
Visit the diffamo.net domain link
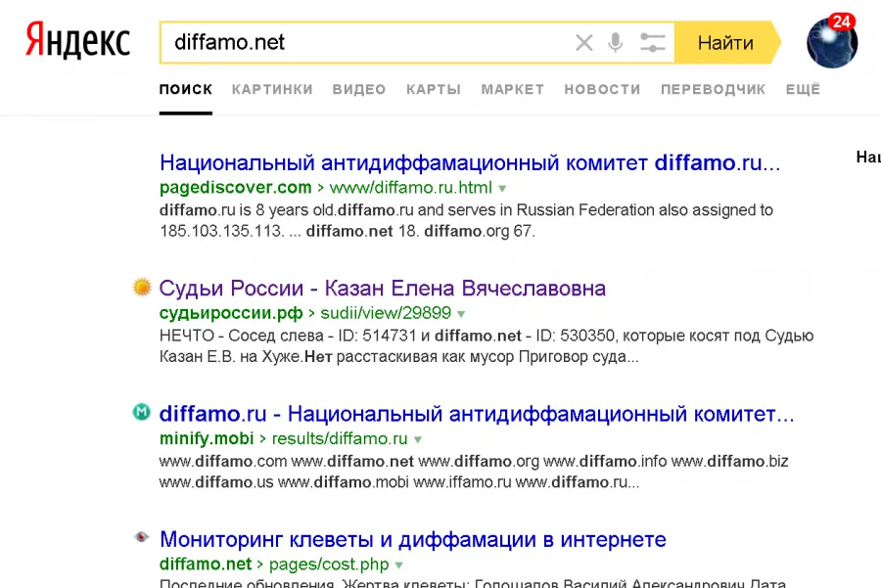(x=206, y=564)
